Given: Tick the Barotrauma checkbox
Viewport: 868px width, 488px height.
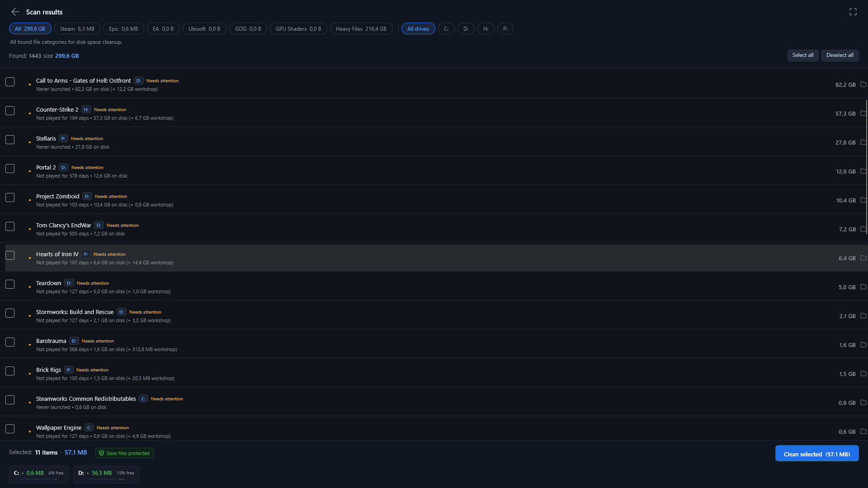Looking at the screenshot, I should (x=10, y=342).
